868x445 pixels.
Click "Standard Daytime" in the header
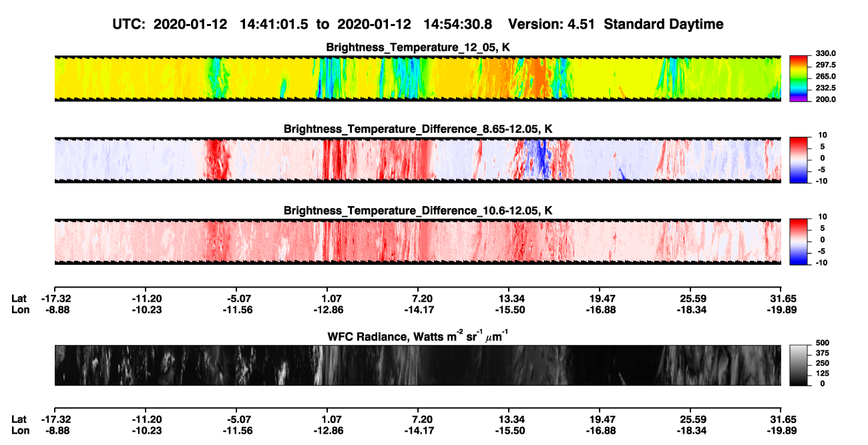(662, 25)
